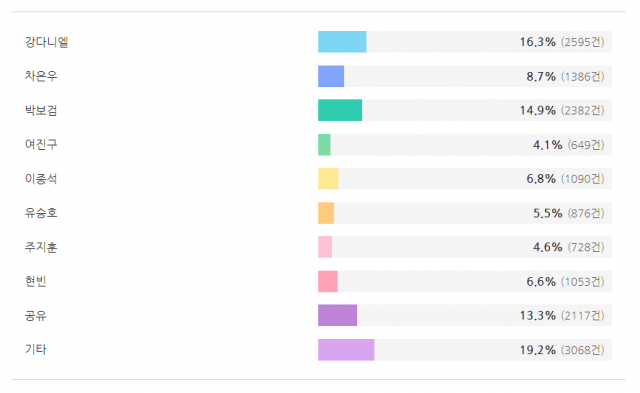Screen dimensions: 640x393
Task: Select the 주지훈 option label
Action: coord(41,247)
